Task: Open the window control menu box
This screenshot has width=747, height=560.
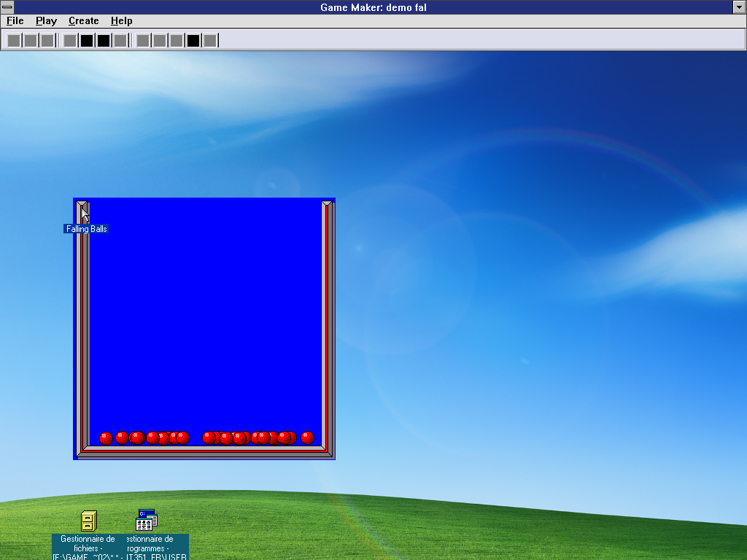Action: (7, 7)
